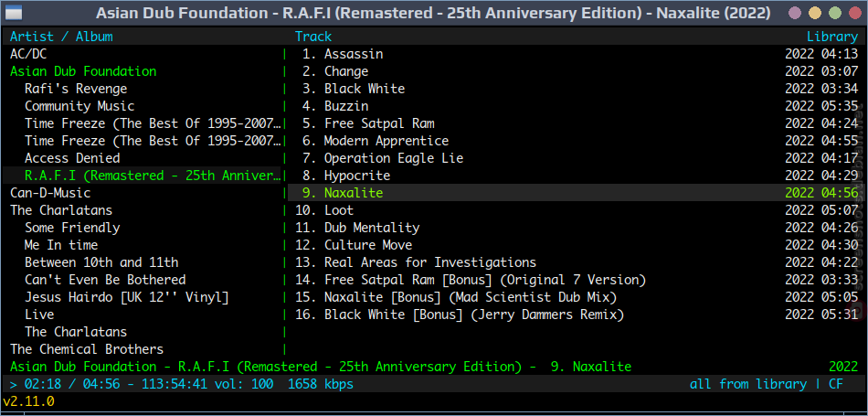Click the purple window control button
Image resolution: width=868 pixels, height=416 pixels.
(795, 13)
